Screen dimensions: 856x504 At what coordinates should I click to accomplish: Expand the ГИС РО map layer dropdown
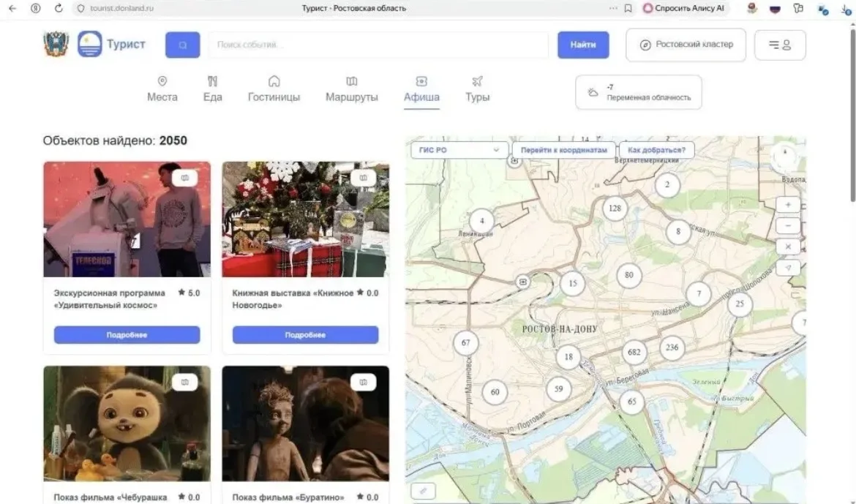[x=459, y=150]
